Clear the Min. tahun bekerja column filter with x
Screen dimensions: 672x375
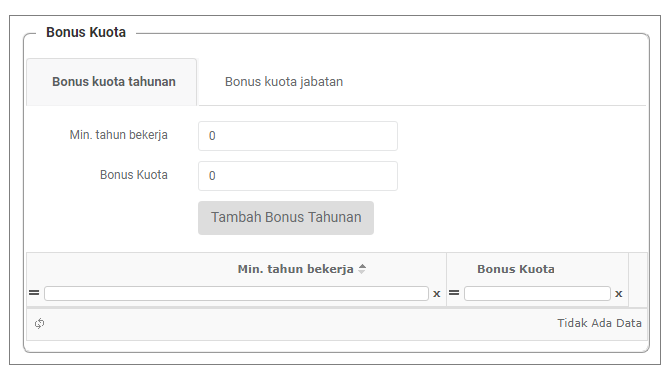[437, 294]
